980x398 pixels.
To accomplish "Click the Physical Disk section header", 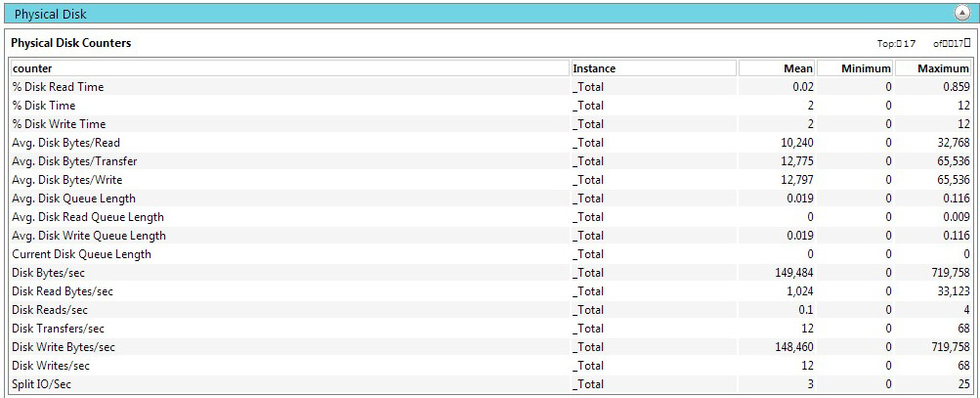I will tap(490, 13).
